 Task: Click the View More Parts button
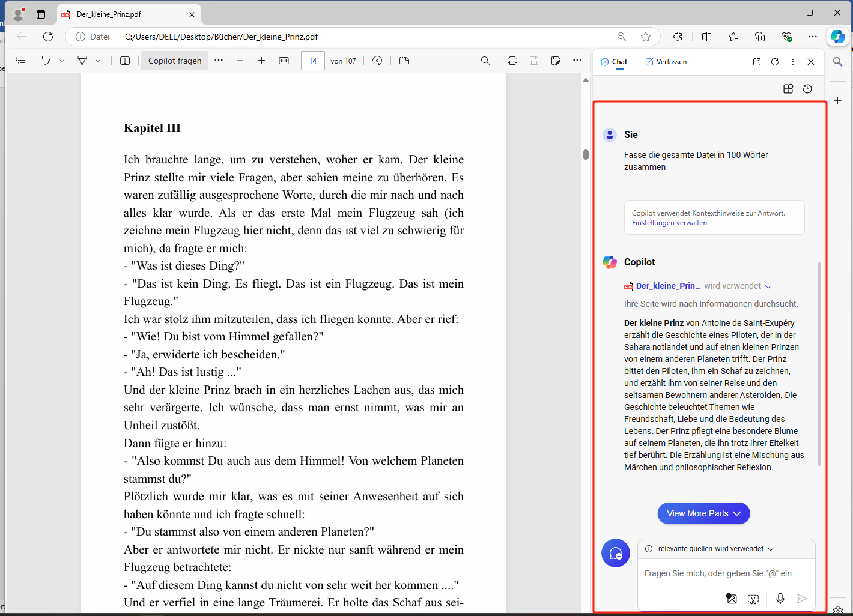[x=703, y=513]
